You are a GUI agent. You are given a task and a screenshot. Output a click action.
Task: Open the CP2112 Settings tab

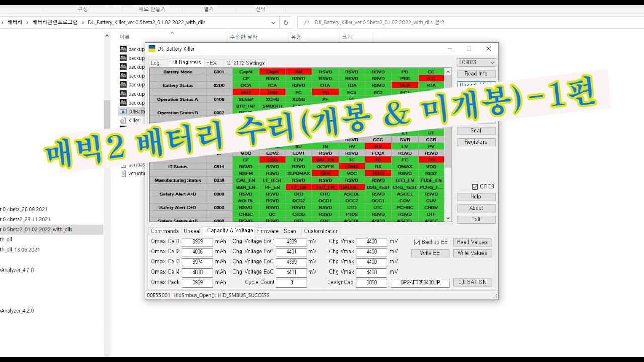coord(246,63)
